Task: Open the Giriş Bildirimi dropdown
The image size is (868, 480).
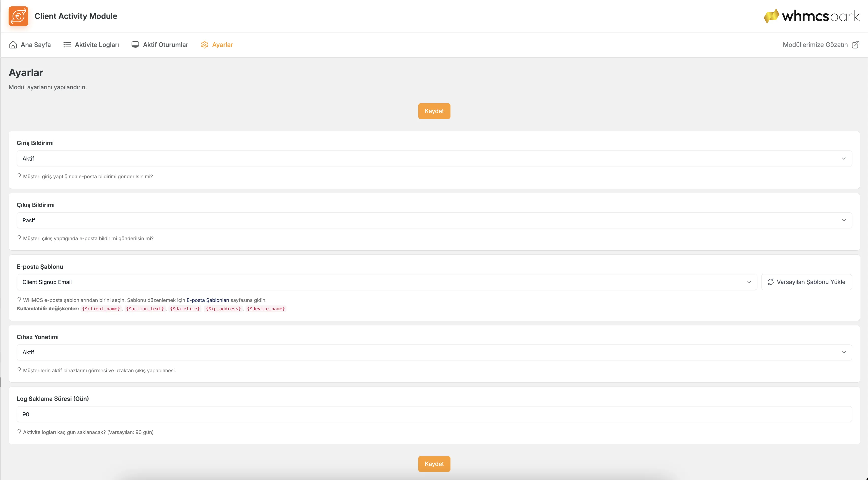Action: coord(434,158)
